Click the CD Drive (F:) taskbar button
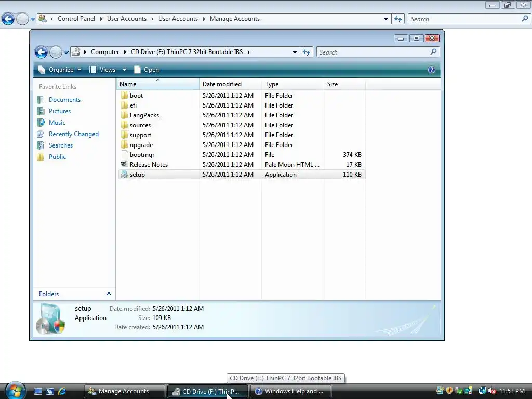The width and height of the screenshot is (532, 399). [x=208, y=391]
